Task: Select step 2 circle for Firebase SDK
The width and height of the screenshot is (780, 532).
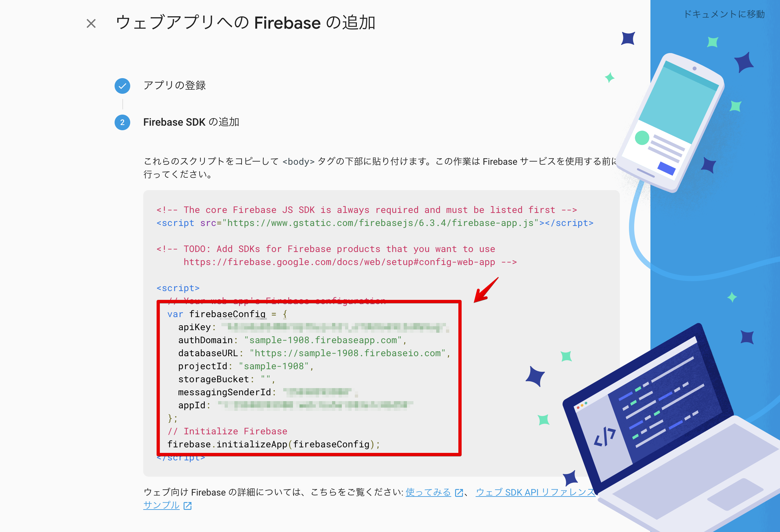Action: [122, 122]
